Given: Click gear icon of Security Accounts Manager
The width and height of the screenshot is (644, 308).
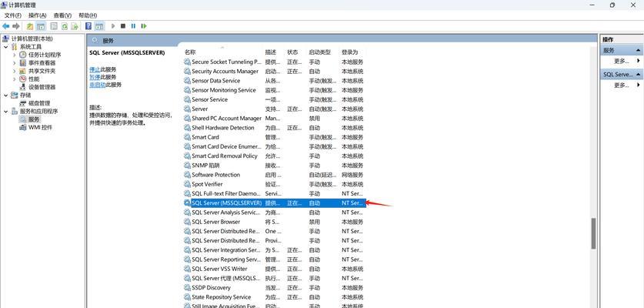Looking at the screenshot, I should [x=187, y=71].
